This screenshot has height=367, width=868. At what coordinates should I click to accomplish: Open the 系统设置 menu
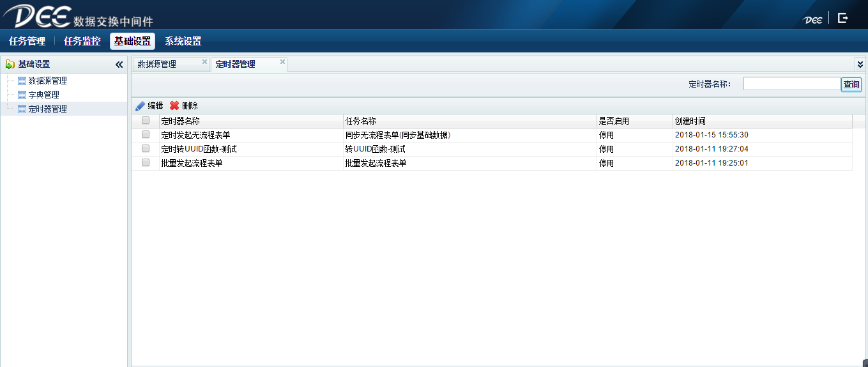(x=183, y=42)
